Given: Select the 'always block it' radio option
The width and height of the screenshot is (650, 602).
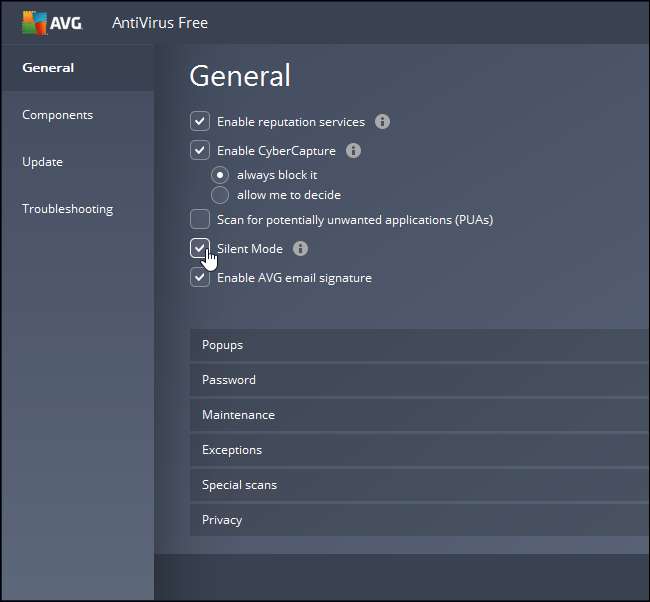Looking at the screenshot, I should pyautogui.click(x=220, y=175).
